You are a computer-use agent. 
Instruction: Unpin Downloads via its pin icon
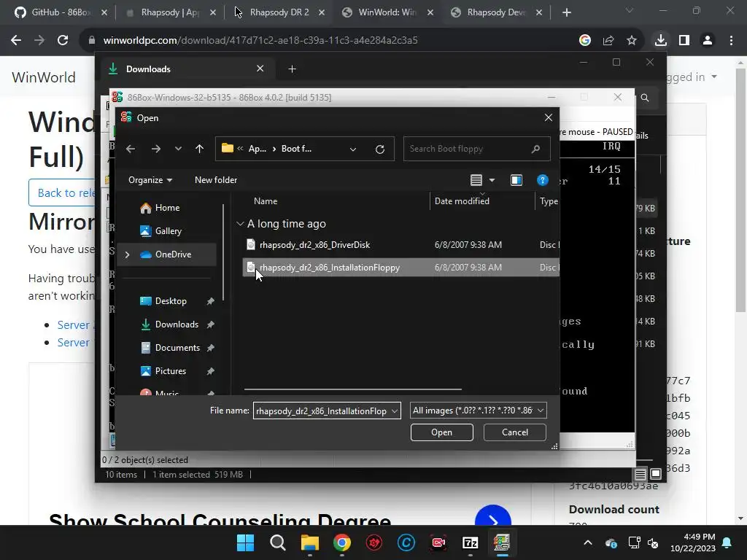click(210, 324)
